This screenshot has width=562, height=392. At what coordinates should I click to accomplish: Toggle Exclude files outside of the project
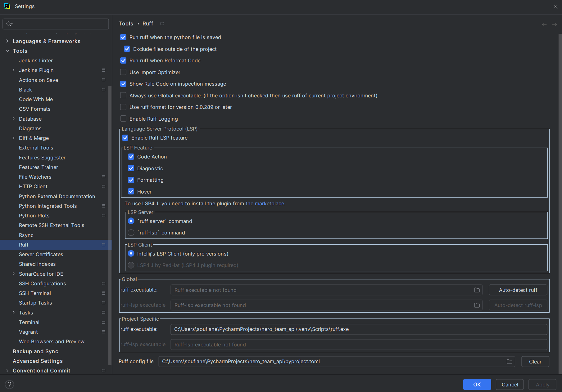pyautogui.click(x=127, y=49)
